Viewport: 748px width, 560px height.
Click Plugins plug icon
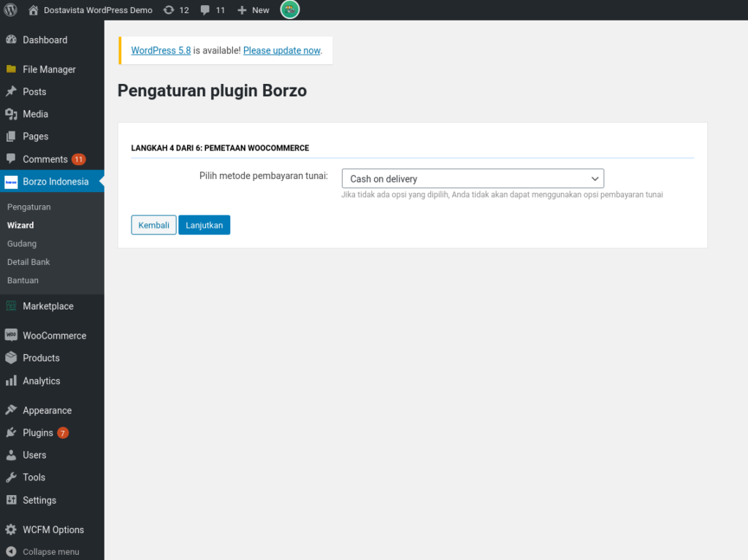pos(11,433)
